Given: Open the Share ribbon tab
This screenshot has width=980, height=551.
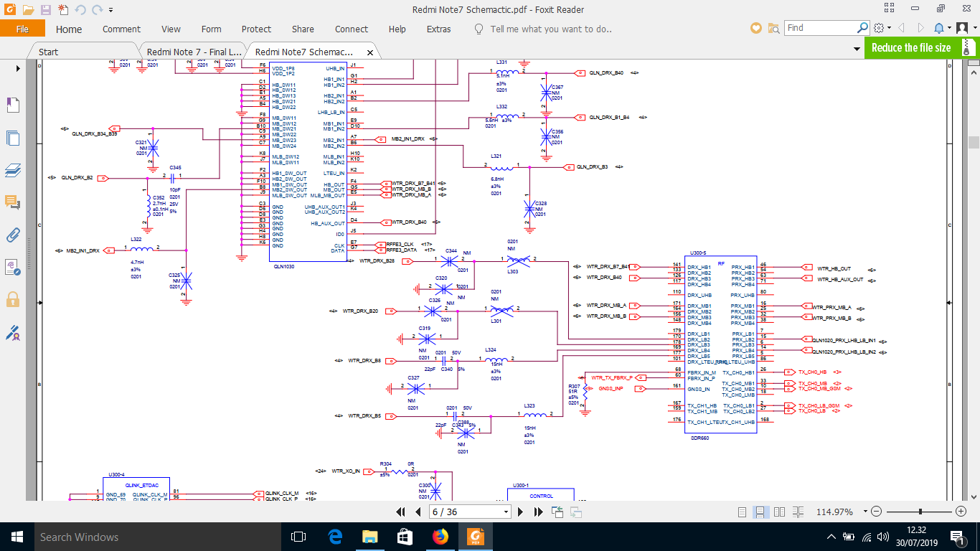Looking at the screenshot, I should (303, 29).
